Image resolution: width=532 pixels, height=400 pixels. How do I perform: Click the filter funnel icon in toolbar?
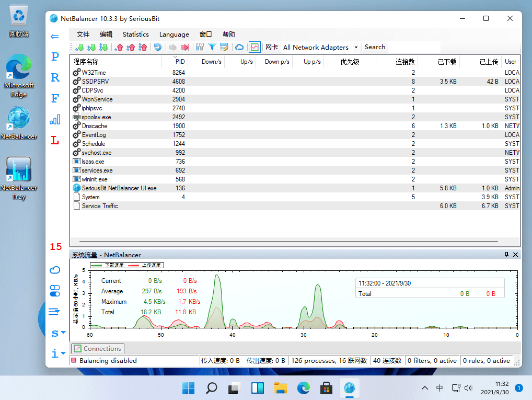click(212, 47)
